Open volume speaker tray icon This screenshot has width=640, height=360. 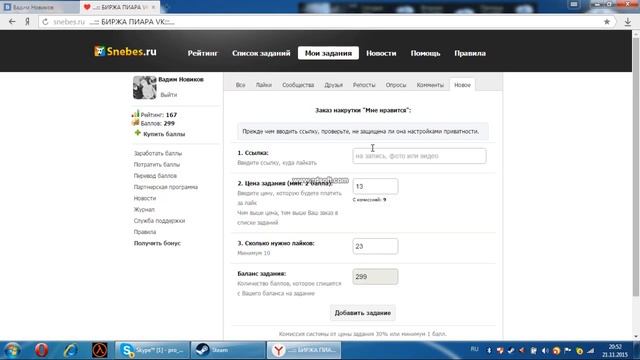[x=545, y=351]
